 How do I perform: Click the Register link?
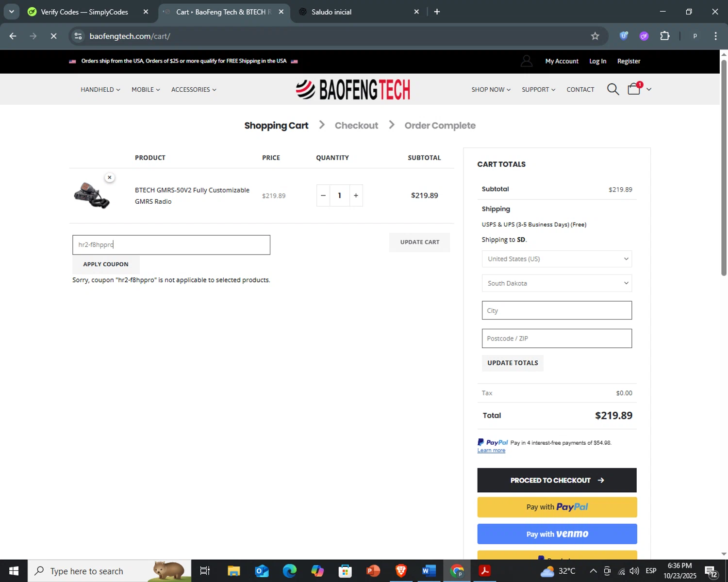click(x=629, y=61)
